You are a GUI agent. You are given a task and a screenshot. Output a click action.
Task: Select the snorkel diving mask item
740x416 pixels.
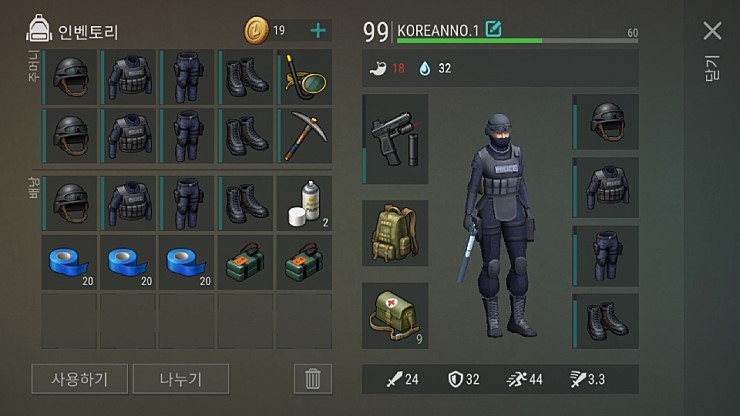304,77
